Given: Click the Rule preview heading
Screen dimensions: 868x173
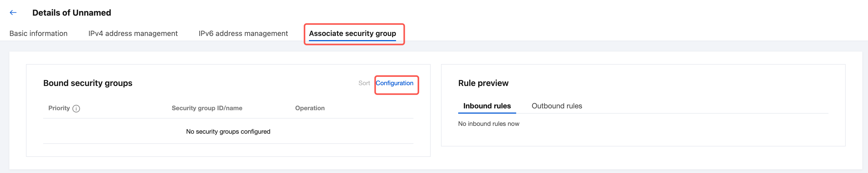Looking at the screenshot, I should (483, 83).
